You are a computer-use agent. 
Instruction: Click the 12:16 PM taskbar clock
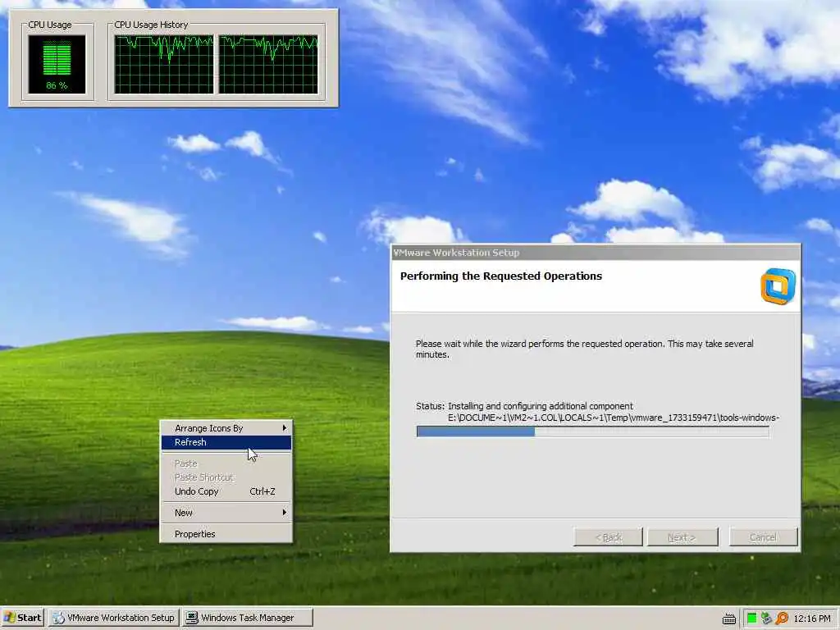tap(811, 619)
